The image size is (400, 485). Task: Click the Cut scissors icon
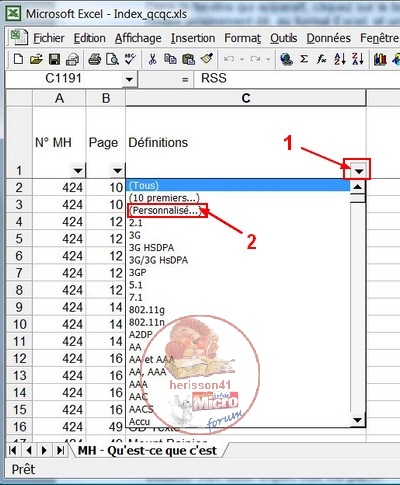[x=152, y=60]
